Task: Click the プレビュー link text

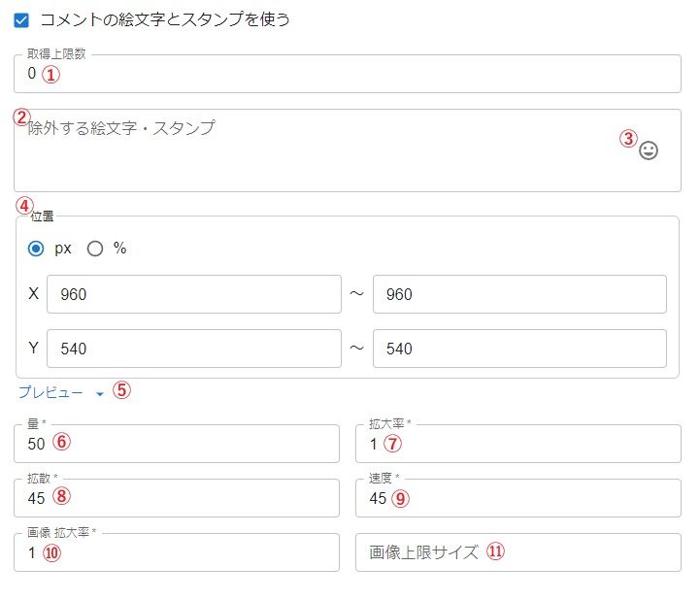Action: 50,392
